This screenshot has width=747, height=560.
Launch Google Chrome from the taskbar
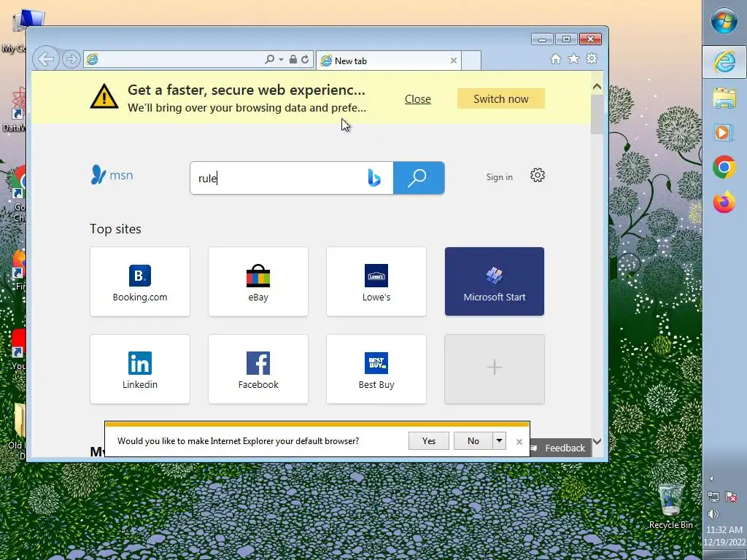coord(724,167)
